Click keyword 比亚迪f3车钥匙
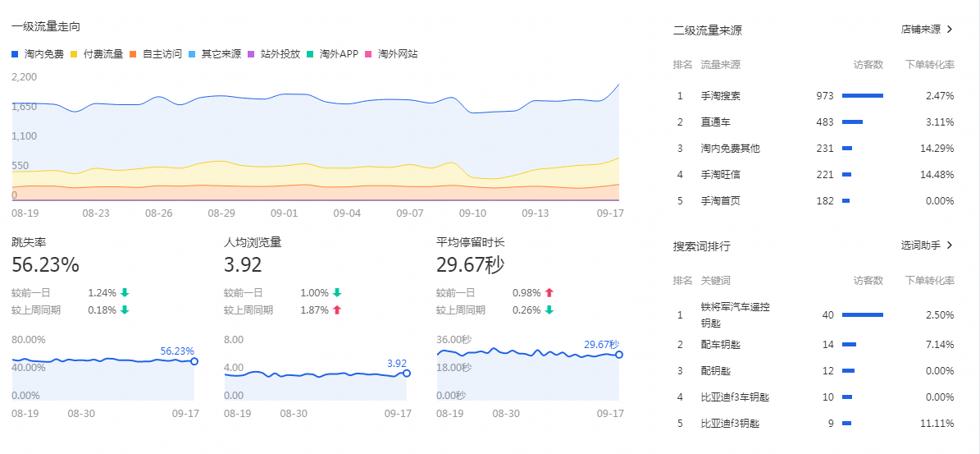Viewport: 980px width, 454px height. [735, 397]
